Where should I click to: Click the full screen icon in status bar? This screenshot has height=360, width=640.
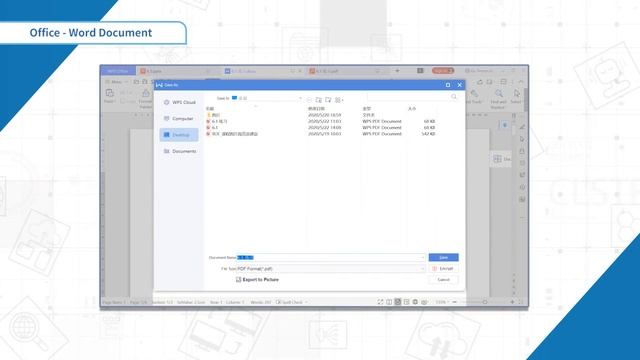pos(380,302)
